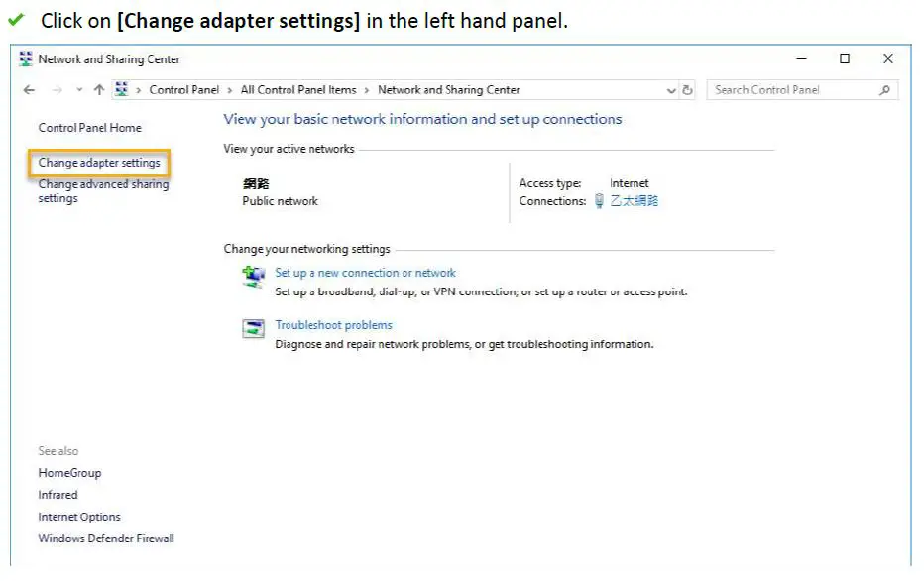The width and height of the screenshot is (924, 581).
Task: Click the Troubleshoot problems icon
Action: tap(254, 329)
